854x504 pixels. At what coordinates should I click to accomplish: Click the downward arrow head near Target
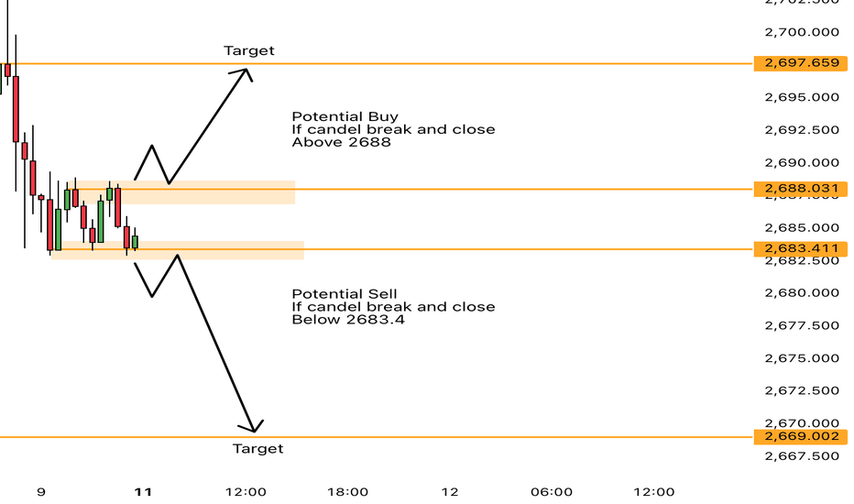[252, 426]
